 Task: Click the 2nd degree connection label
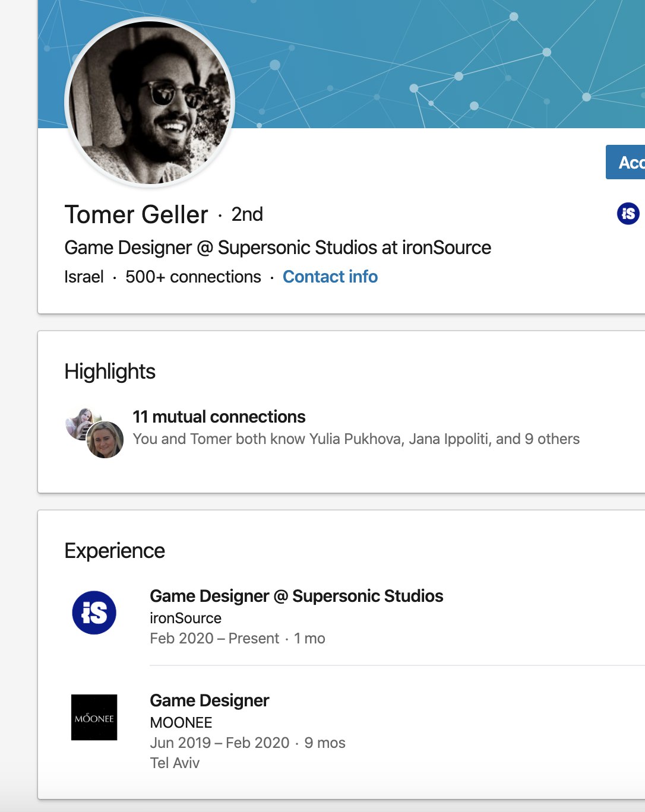coord(247,214)
